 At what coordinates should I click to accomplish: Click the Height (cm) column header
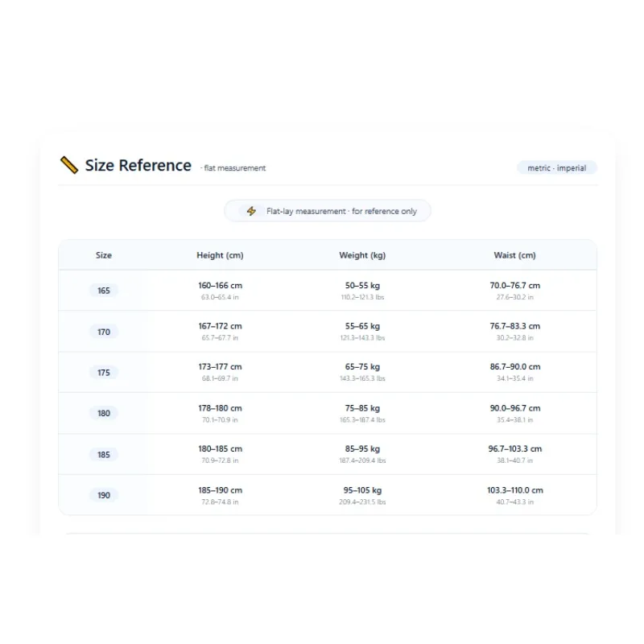click(220, 255)
